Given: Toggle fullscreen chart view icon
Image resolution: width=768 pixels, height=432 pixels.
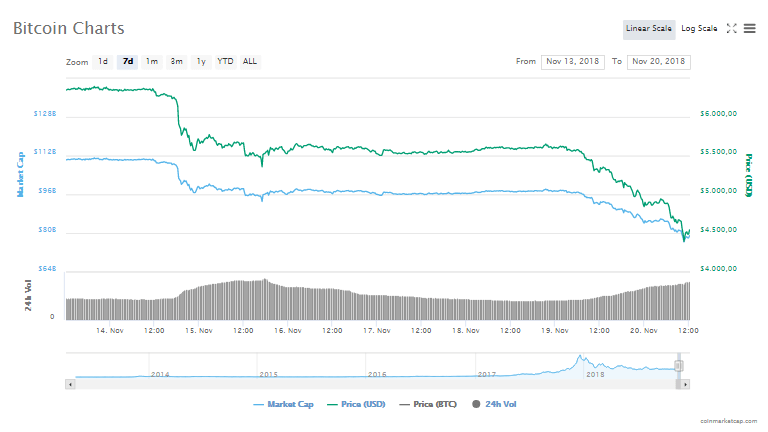Looking at the screenshot, I should 731,28.
